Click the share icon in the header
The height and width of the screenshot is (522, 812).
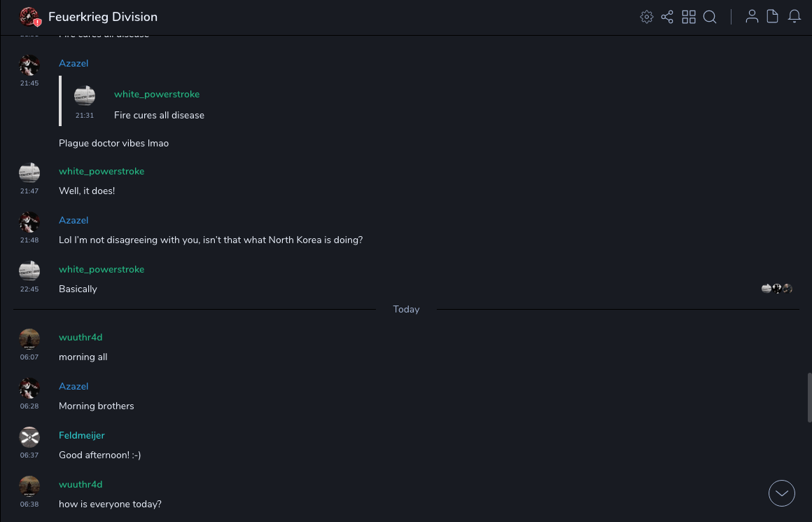coord(667,17)
